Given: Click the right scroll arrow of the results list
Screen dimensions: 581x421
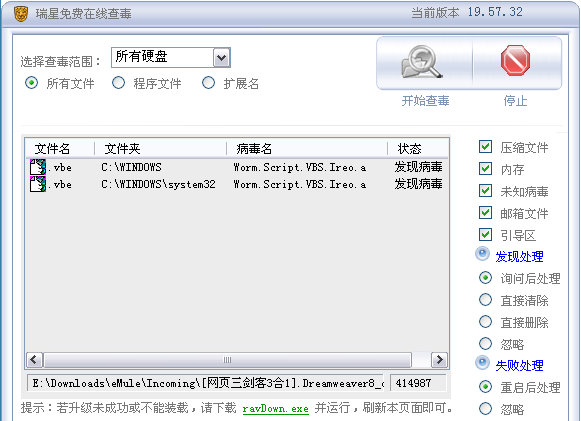Looking at the screenshot, I should (x=439, y=359).
